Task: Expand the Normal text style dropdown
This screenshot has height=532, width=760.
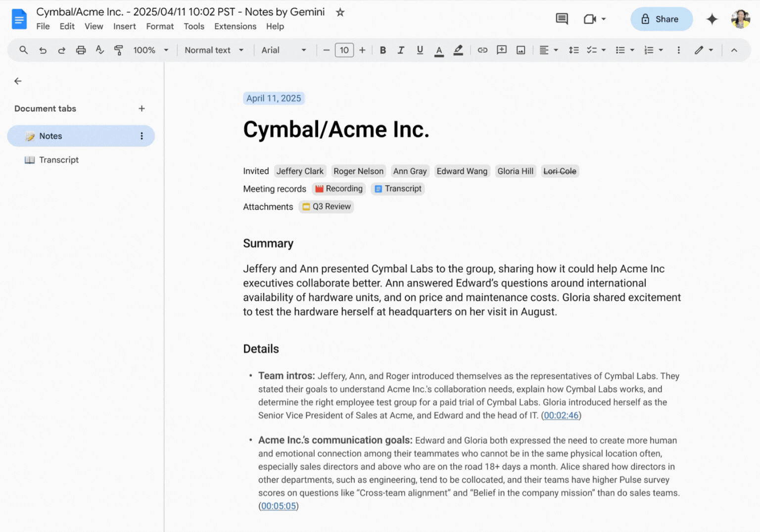Action: click(214, 50)
